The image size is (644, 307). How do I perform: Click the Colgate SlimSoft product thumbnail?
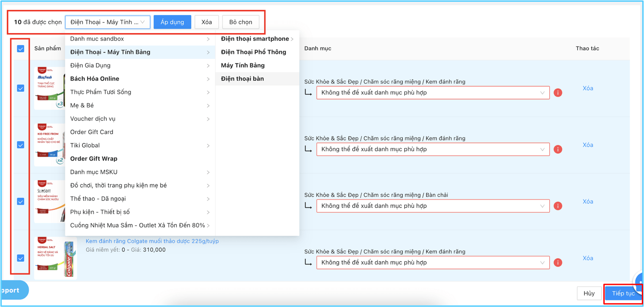click(50, 201)
